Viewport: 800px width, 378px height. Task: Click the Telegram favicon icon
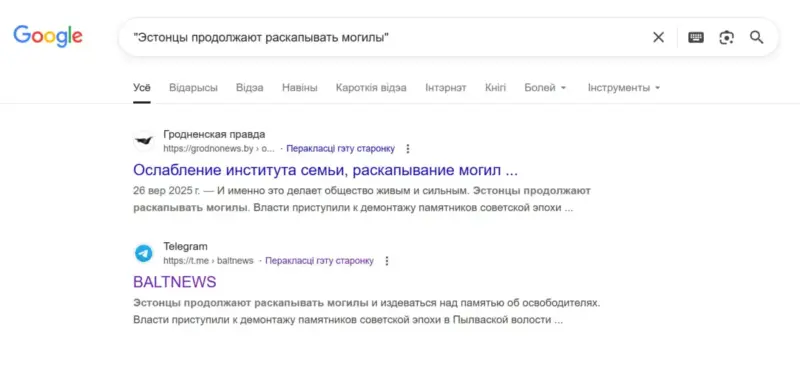(144, 253)
